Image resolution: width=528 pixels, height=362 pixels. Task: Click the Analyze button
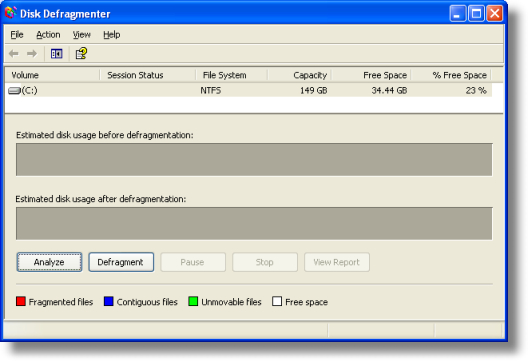49,262
